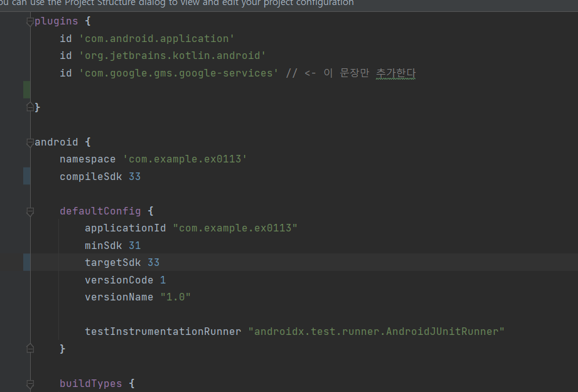
Task: Click the targetSdk value 33
Action: tap(153, 262)
